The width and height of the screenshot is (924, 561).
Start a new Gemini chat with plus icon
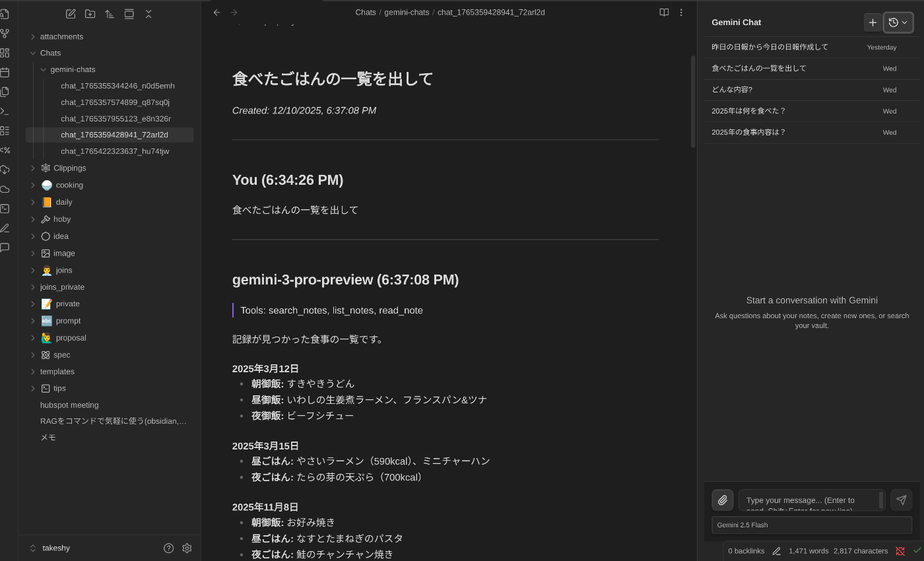click(x=873, y=22)
